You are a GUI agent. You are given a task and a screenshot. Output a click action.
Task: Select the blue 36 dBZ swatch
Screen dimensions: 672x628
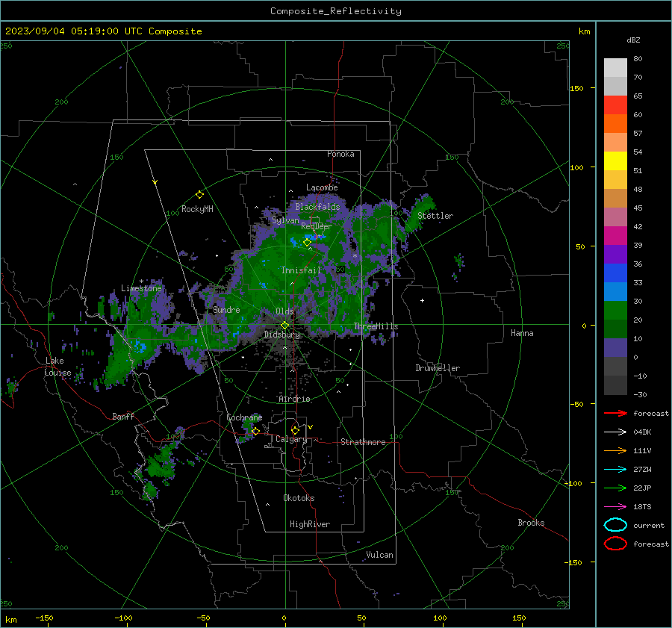coord(615,273)
